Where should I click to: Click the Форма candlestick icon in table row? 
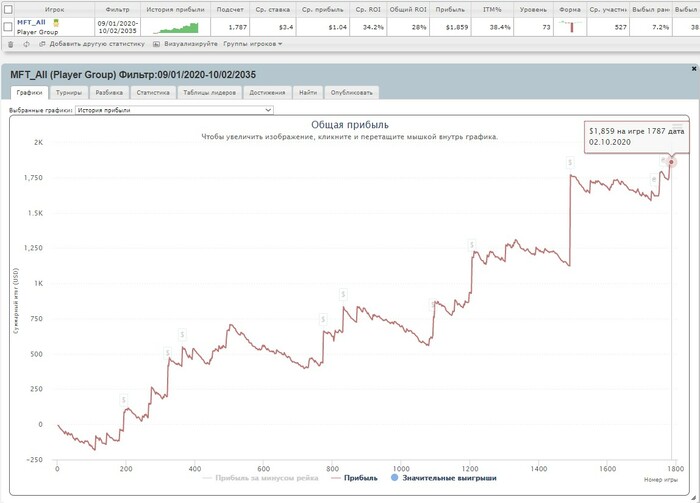tap(570, 27)
